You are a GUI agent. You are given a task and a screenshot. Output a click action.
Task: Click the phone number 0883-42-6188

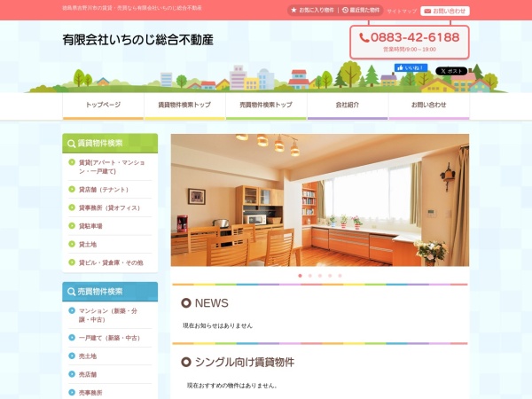tap(409, 37)
